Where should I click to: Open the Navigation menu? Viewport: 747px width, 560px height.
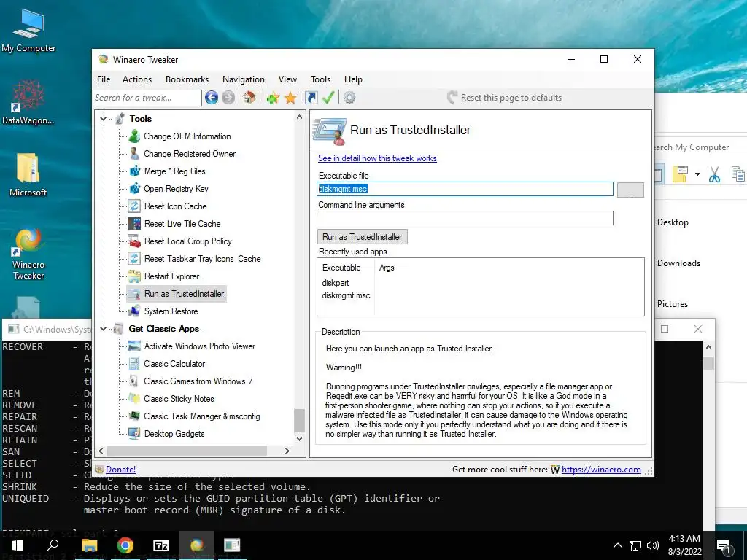(244, 79)
